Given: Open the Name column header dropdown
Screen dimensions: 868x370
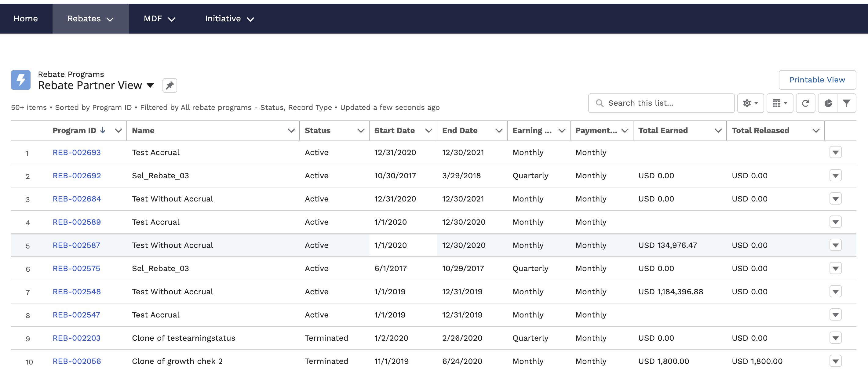Looking at the screenshot, I should click(291, 130).
